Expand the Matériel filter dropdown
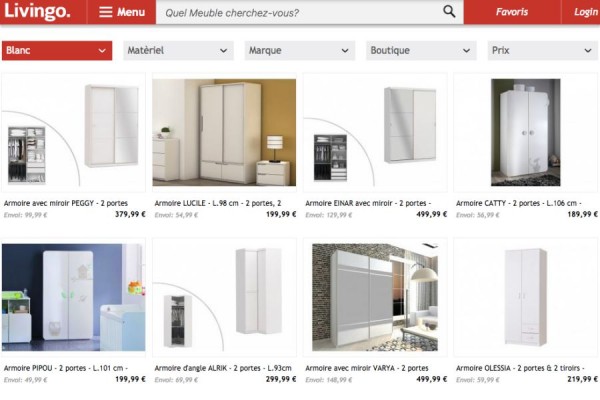 [x=178, y=50]
